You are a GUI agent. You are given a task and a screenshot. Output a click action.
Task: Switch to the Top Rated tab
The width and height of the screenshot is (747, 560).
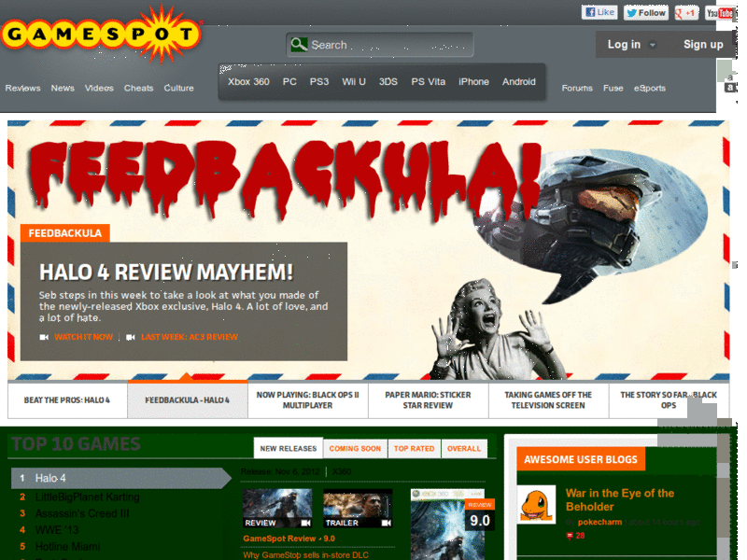414,449
